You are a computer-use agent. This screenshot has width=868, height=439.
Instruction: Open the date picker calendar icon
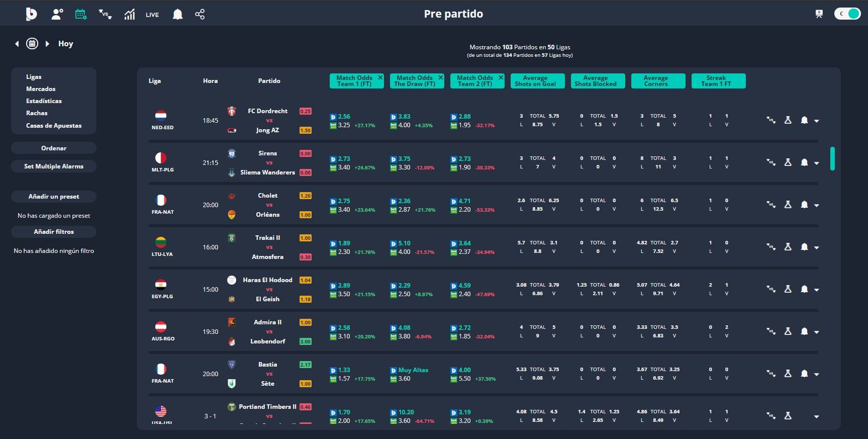pyautogui.click(x=32, y=44)
